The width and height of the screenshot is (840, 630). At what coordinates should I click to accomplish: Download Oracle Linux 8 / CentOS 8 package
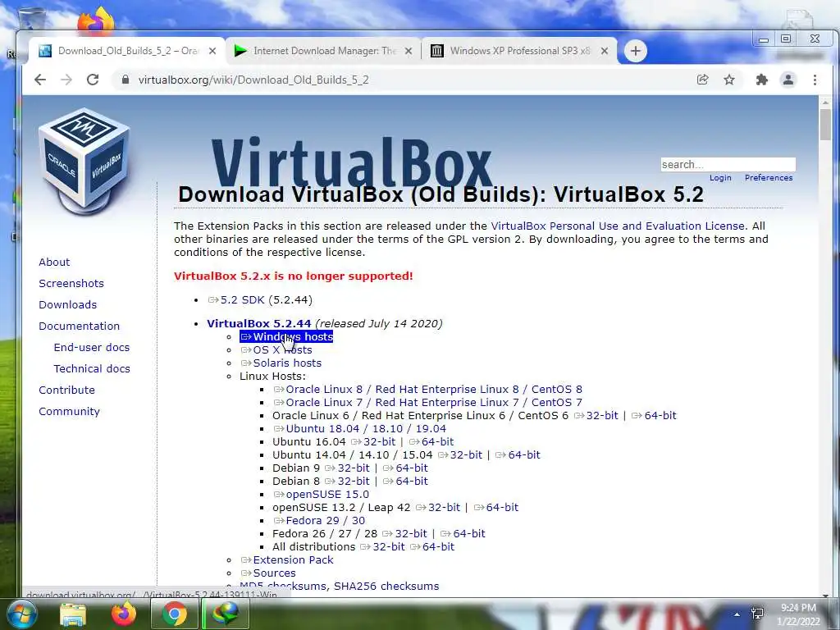(x=428, y=390)
